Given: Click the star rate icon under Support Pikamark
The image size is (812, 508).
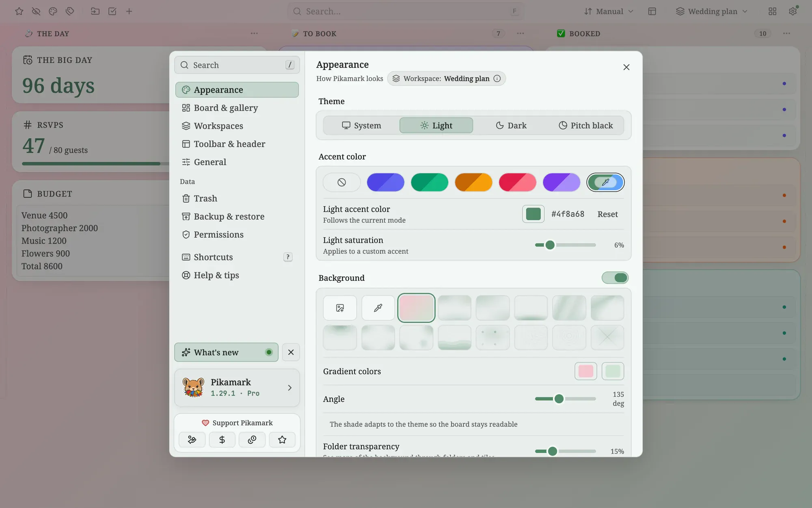Looking at the screenshot, I should pyautogui.click(x=282, y=440).
